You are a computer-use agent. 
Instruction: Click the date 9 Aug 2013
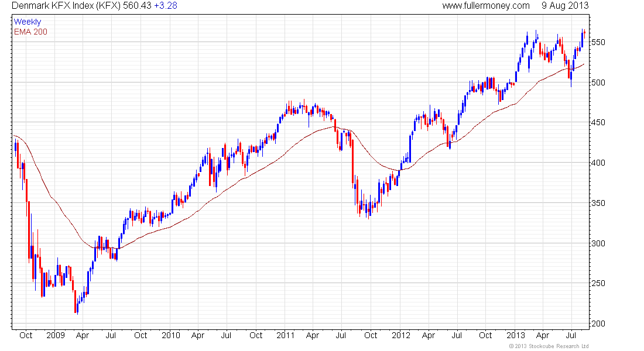[565, 6]
